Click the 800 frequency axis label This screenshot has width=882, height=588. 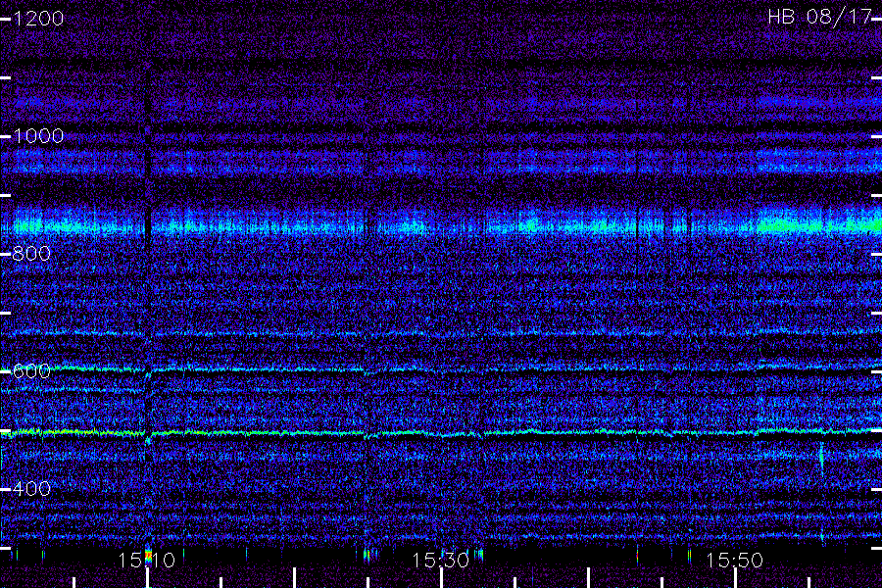point(31,254)
